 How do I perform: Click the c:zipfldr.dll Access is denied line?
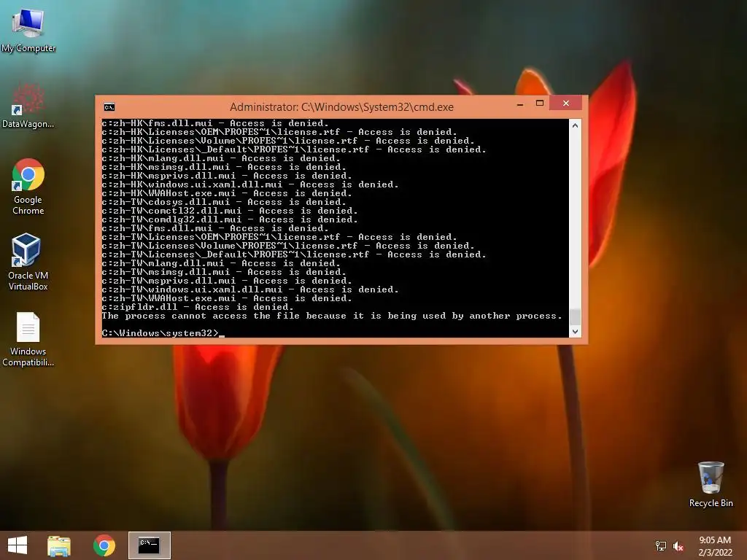coord(198,307)
